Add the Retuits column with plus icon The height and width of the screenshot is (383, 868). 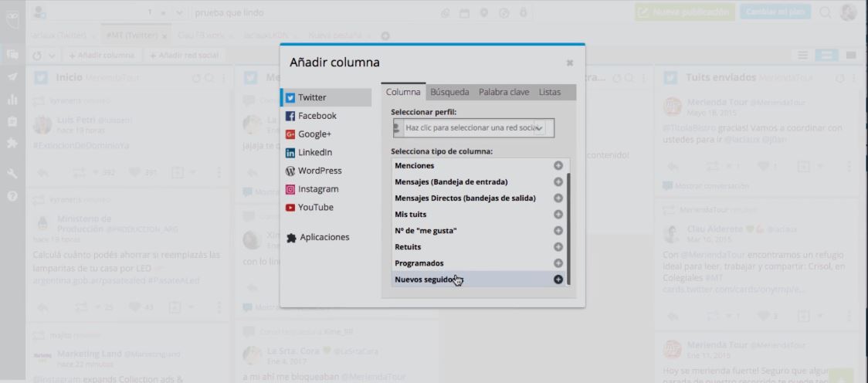(558, 247)
